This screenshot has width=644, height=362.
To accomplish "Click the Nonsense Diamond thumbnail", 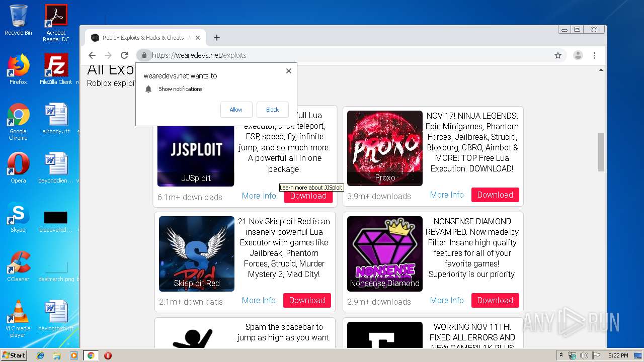I will 385,254.
